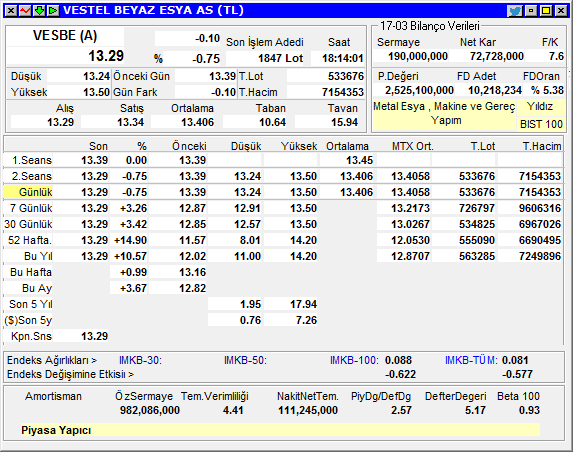Click the ÖzSermaye value 982,086,000
Screen dimensions: 573x452
150,410
